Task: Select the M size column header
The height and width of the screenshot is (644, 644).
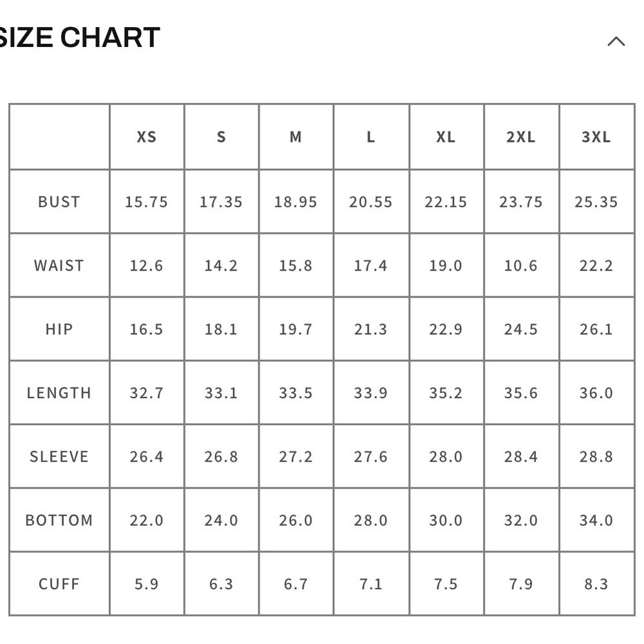Action: click(296, 137)
